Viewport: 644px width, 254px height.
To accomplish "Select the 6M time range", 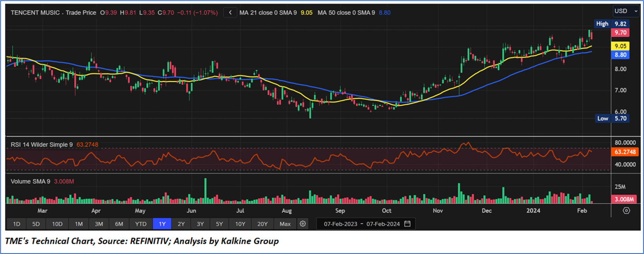I will [119, 224].
